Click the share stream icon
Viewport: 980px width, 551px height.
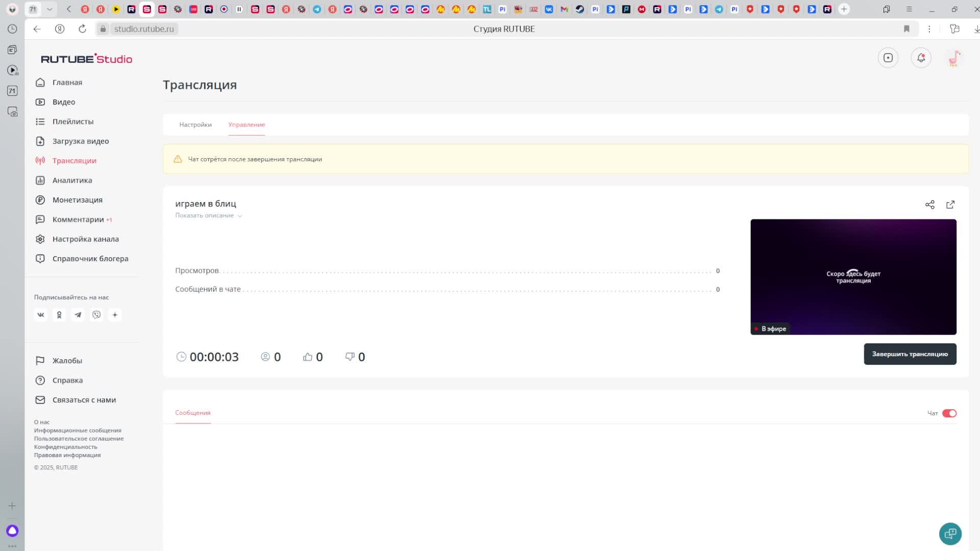(930, 205)
